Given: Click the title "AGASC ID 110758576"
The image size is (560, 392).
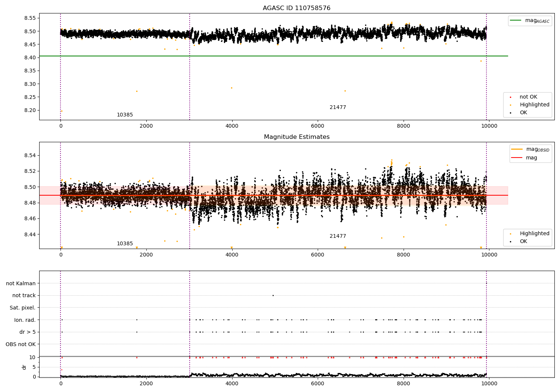Looking at the screenshot, I should (296, 8).
